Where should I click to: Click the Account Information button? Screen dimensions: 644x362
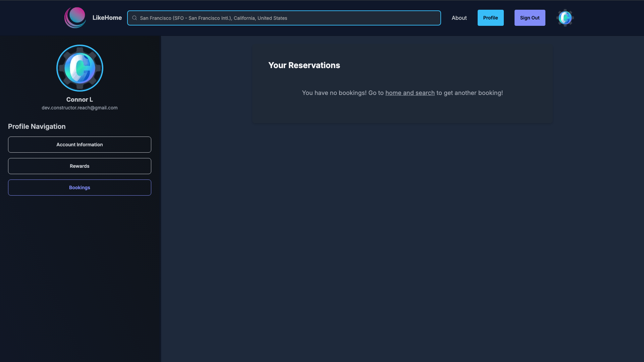(79, 144)
